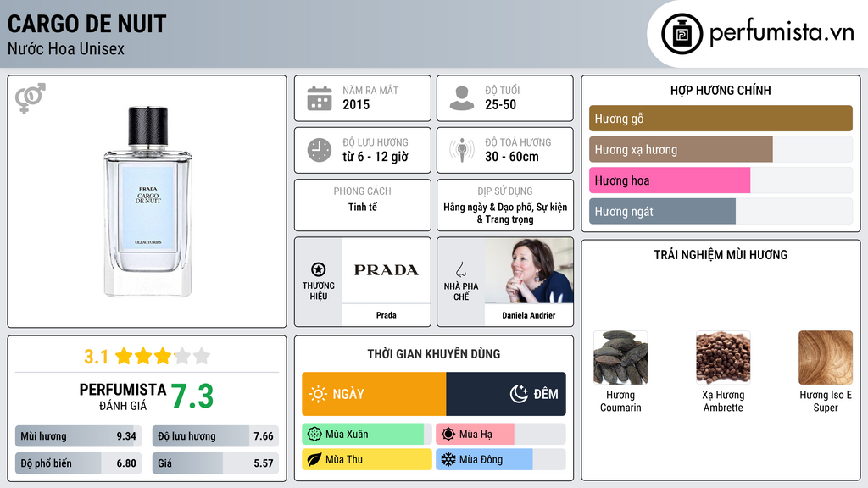Image resolution: width=868 pixels, height=488 pixels.
Task: Click the unisex gender symbol icon
Action: [31, 98]
